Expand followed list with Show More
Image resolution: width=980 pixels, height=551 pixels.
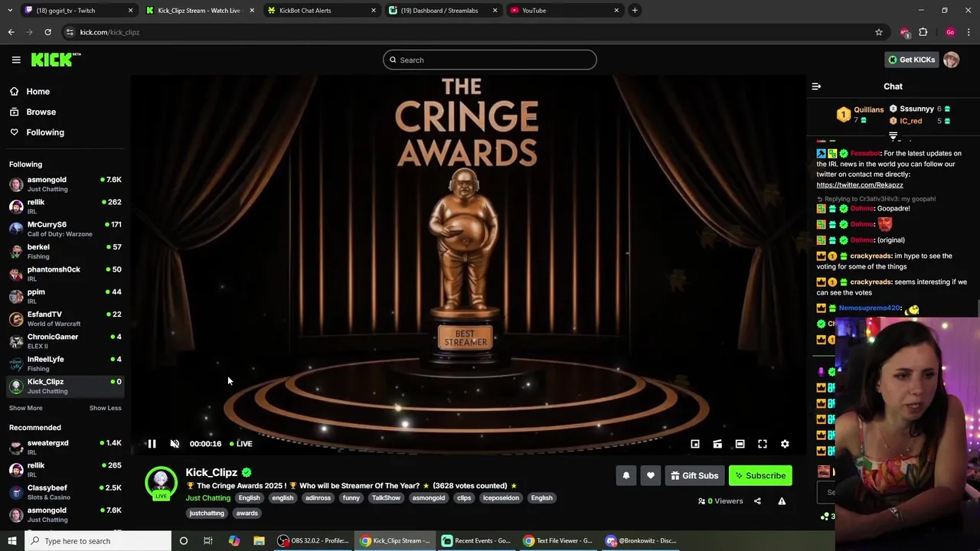pos(26,408)
